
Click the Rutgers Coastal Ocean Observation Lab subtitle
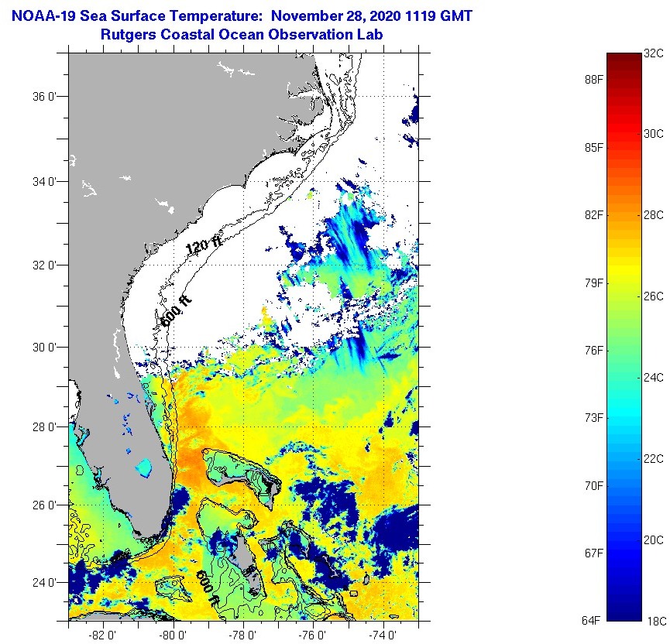(x=242, y=34)
